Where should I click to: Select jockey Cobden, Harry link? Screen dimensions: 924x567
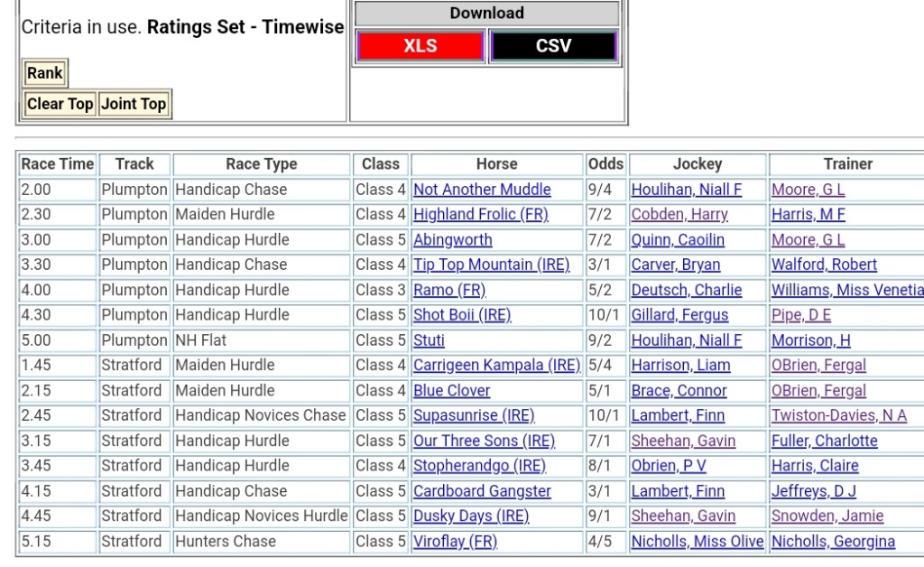pyautogui.click(x=679, y=215)
